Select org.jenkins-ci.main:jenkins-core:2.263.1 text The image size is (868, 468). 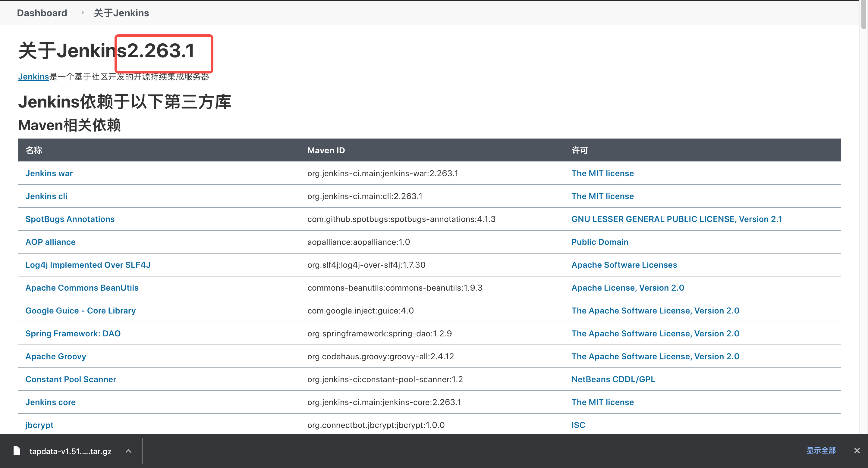point(384,402)
